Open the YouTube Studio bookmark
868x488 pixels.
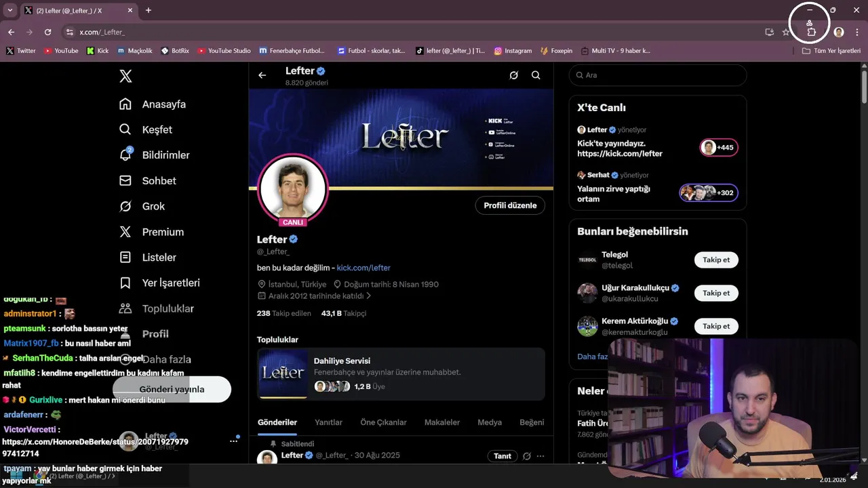tap(224, 51)
